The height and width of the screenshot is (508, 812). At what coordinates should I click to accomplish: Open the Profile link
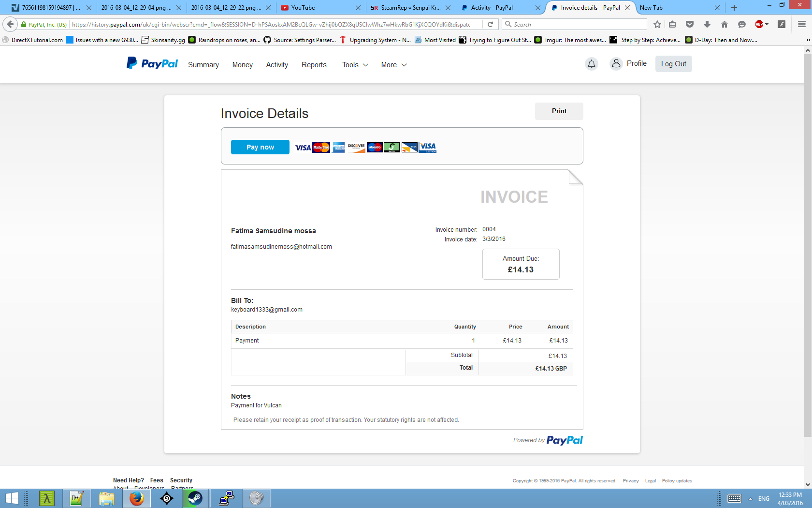tap(629, 63)
